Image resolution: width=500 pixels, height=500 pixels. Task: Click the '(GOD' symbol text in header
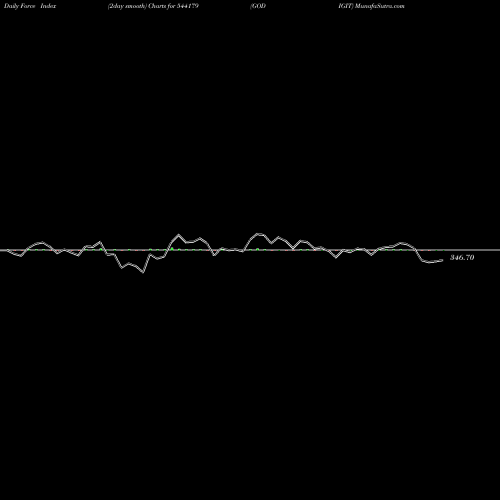click(x=258, y=6)
